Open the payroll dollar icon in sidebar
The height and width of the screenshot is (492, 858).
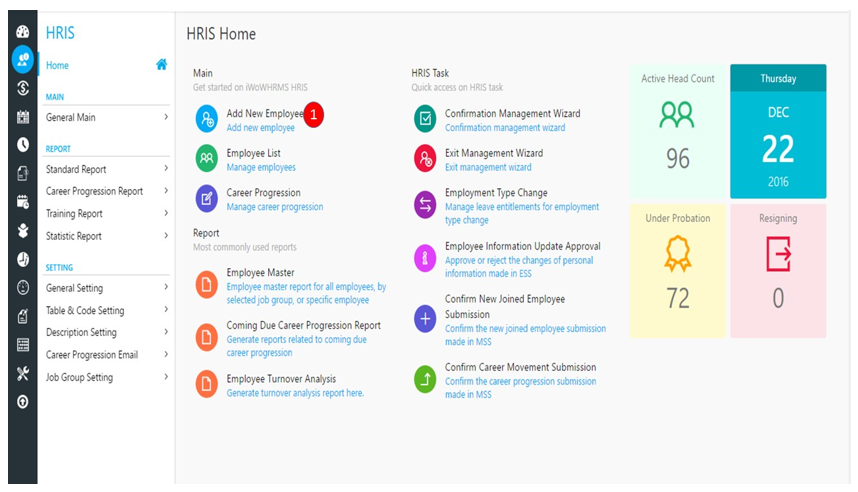coord(22,88)
